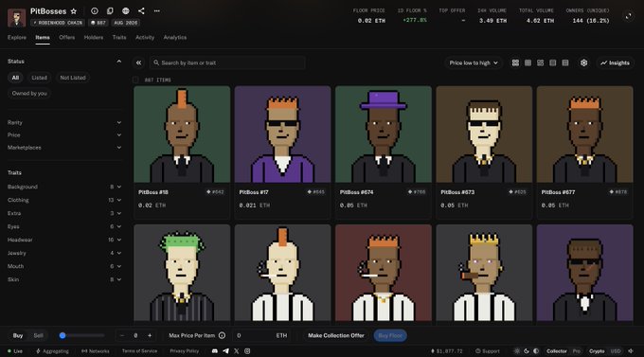Open the Analytics tab

pyautogui.click(x=175, y=37)
